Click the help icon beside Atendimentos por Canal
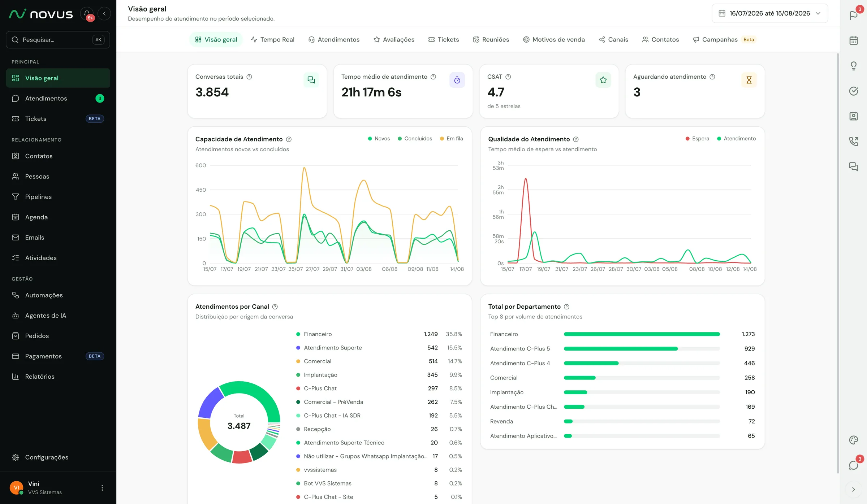Image resolution: width=867 pixels, height=504 pixels. click(x=275, y=307)
